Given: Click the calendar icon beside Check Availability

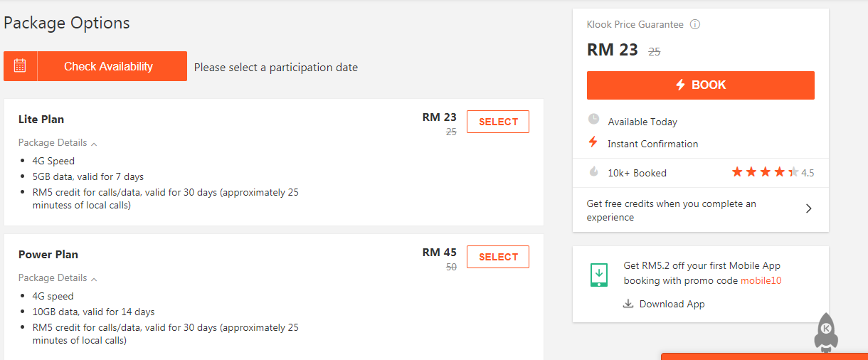Looking at the screenshot, I should click(x=20, y=66).
